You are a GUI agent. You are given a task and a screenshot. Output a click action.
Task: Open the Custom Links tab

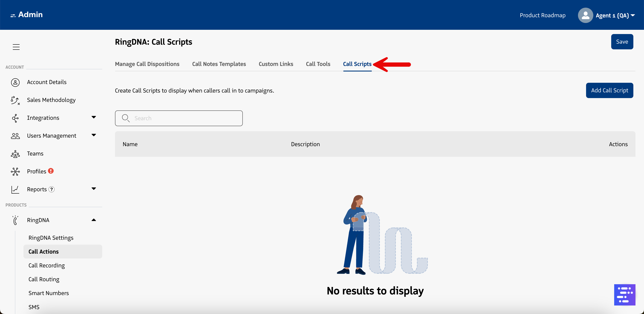[x=276, y=64]
